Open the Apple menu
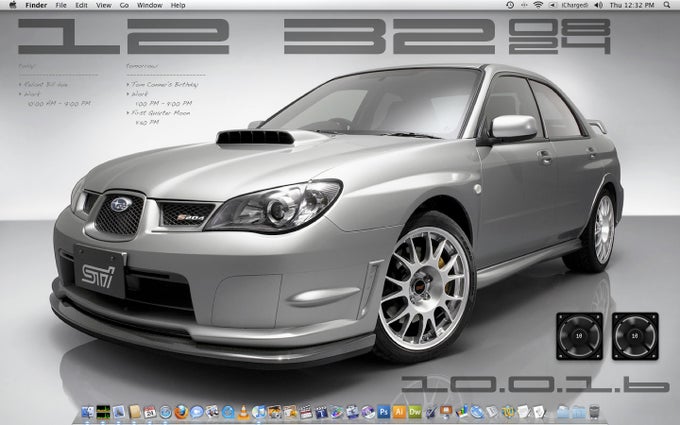The width and height of the screenshot is (680, 425). coord(13,5)
